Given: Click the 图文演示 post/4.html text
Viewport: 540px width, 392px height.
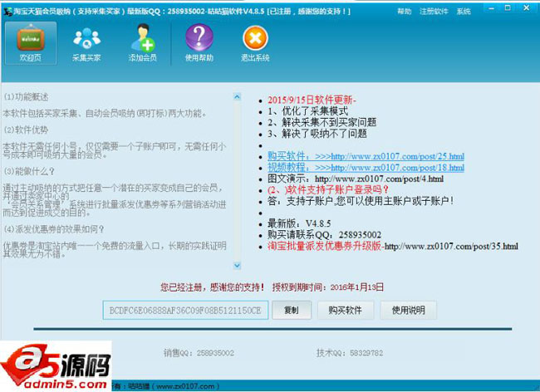Looking at the screenshot, I should tap(356, 179).
